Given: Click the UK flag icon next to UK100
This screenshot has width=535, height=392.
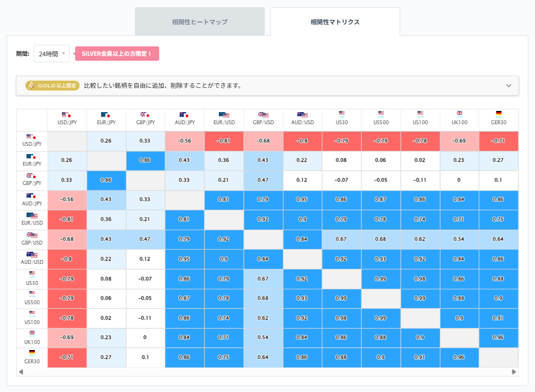Looking at the screenshot, I should [x=459, y=114].
